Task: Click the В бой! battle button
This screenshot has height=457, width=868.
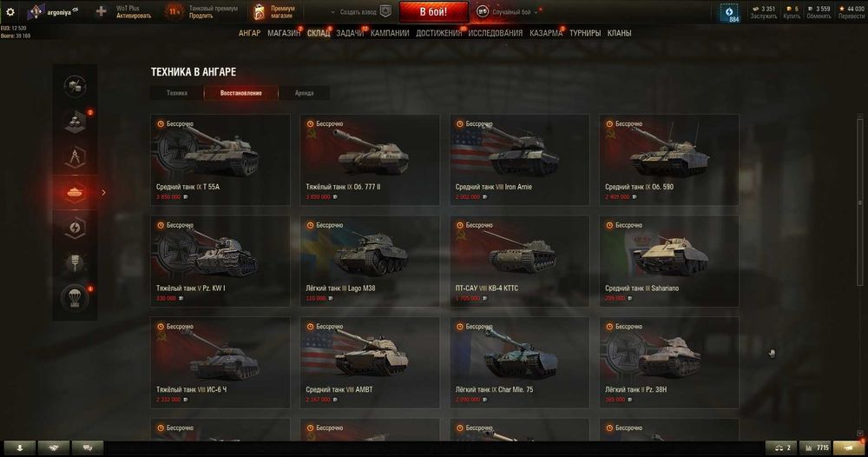Action: pyautogui.click(x=433, y=11)
